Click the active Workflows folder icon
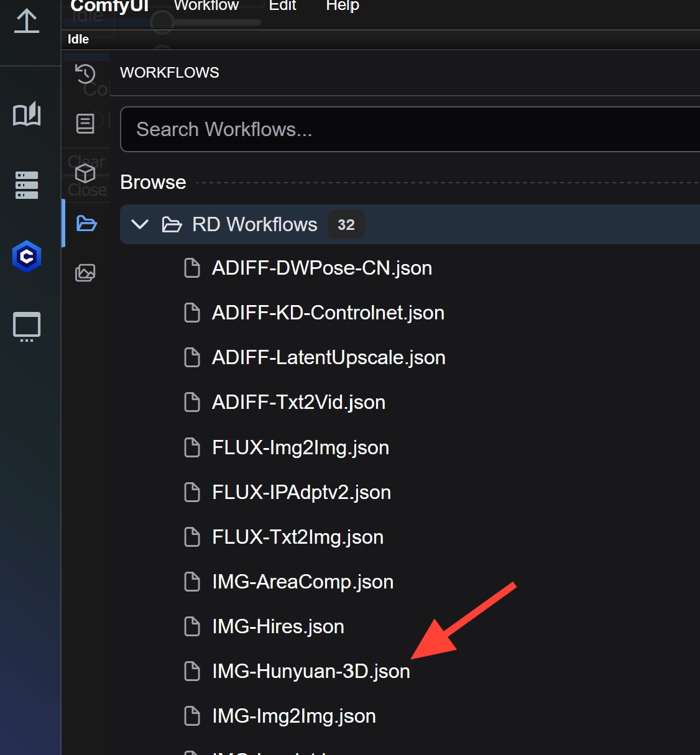 [86, 224]
